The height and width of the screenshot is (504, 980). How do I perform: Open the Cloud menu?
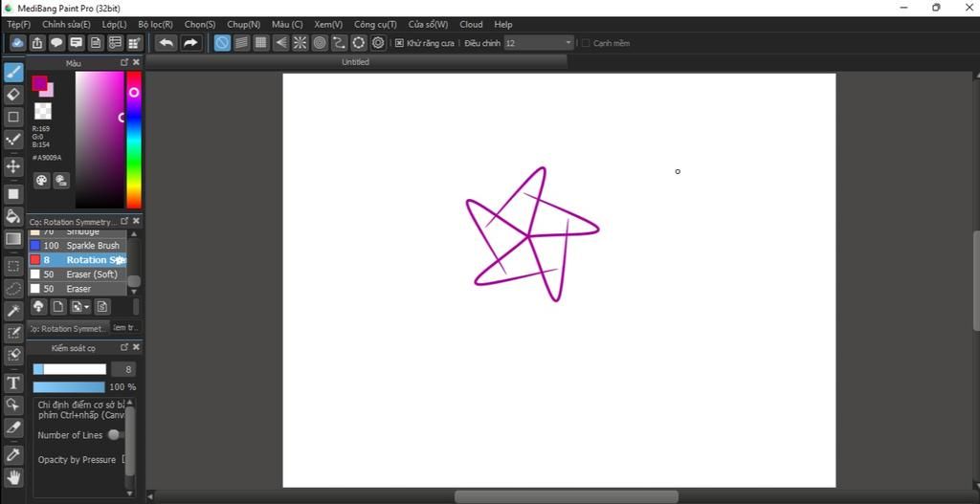pos(471,24)
